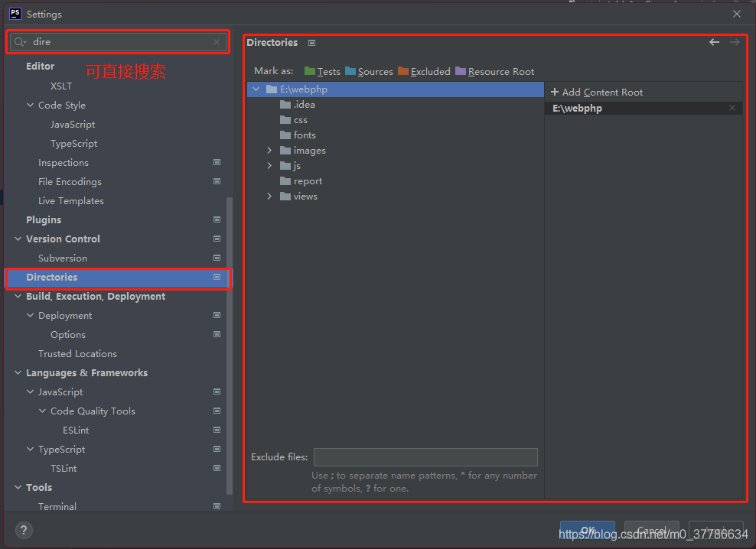The width and height of the screenshot is (756, 549).
Task: Open Trusted Locations settings
Action: coord(77,354)
